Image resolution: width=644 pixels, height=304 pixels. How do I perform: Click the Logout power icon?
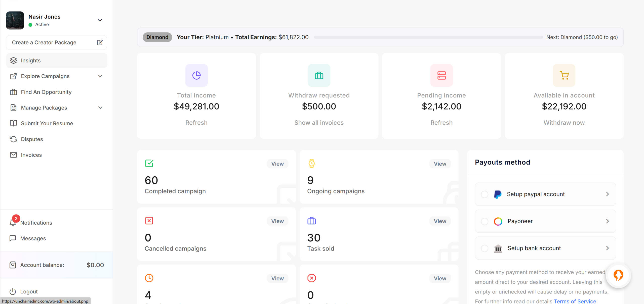[x=13, y=291]
